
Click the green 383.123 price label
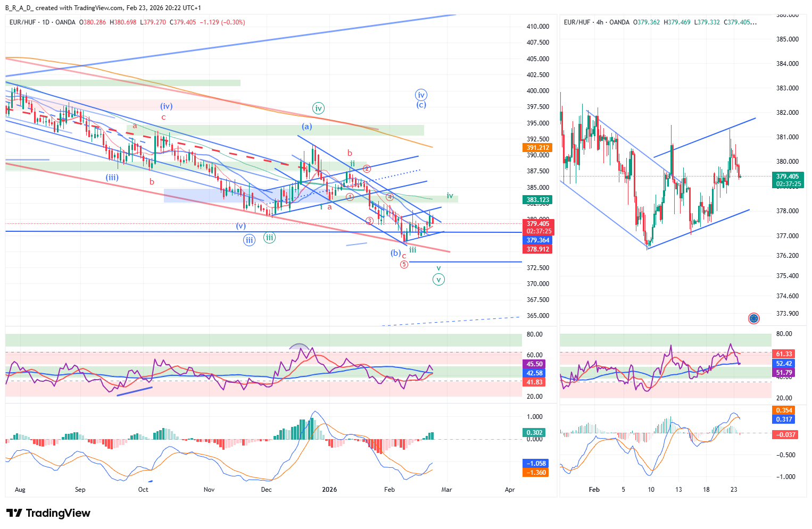coord(538,200)
